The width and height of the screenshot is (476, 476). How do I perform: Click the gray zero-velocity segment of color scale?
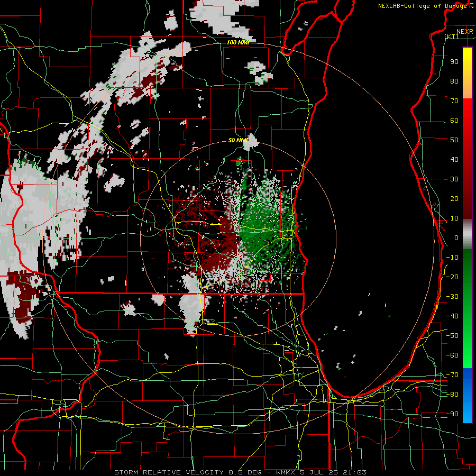pos(467,234)
